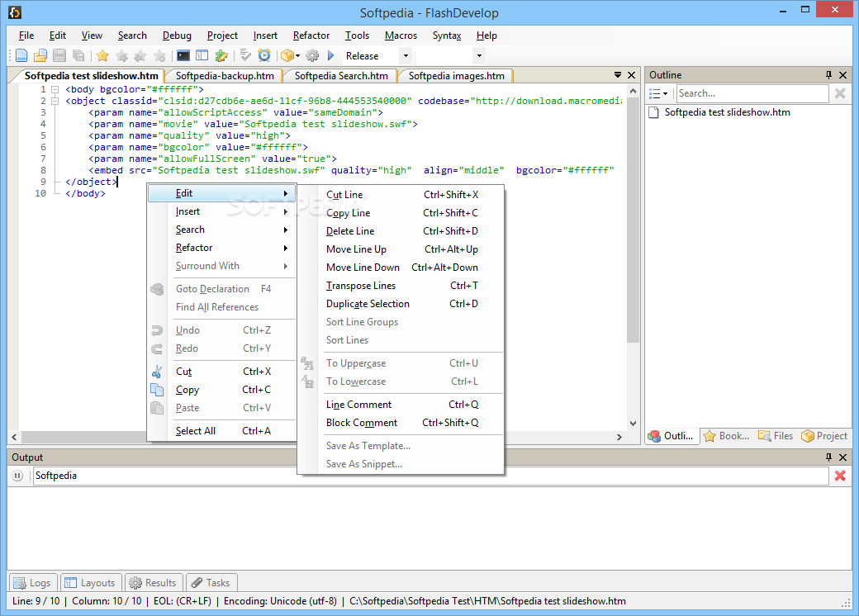The image size is (859, 616).
Task: Click the alarm clock toolbar icon
Action: [264, 55]
